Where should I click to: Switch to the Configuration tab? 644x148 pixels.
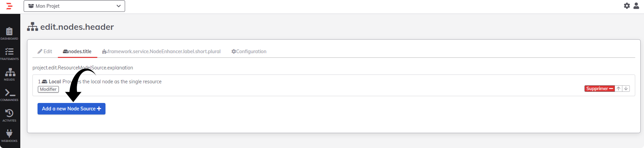(x=249, y=51)
